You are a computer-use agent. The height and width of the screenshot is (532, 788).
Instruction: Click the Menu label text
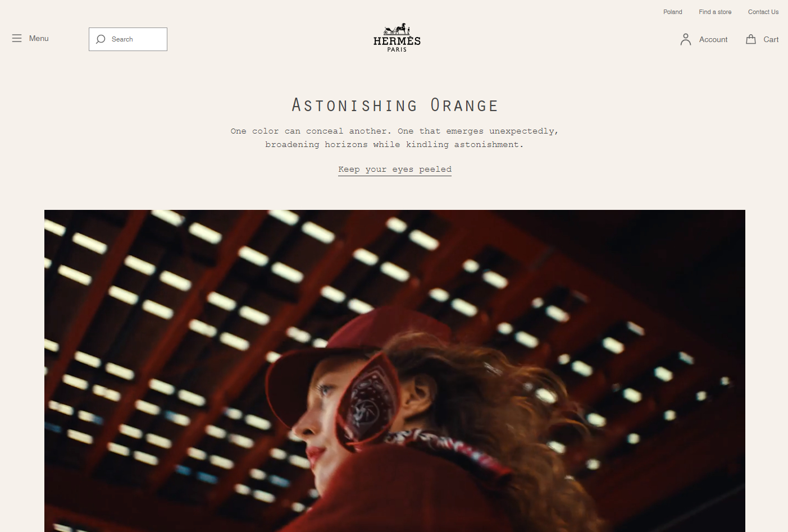[x=39, y=38]
